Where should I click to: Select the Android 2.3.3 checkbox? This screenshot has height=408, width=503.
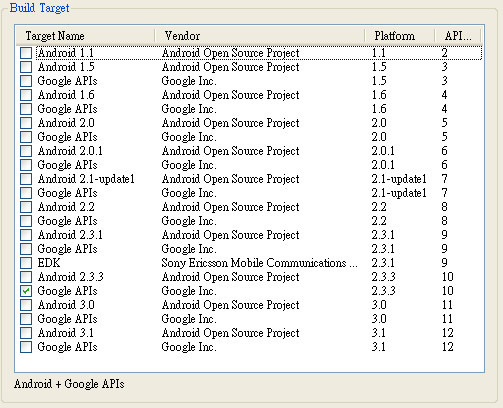(26, 277)
